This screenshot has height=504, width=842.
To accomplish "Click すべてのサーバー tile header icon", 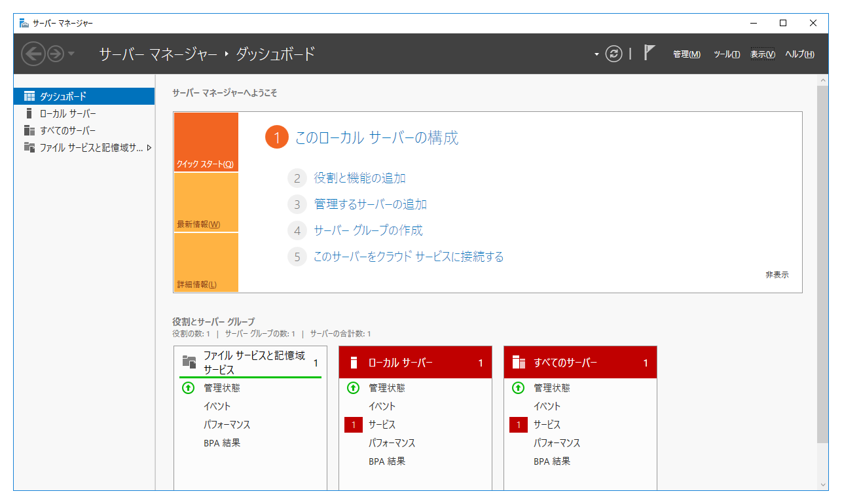I will pos(519,363).
